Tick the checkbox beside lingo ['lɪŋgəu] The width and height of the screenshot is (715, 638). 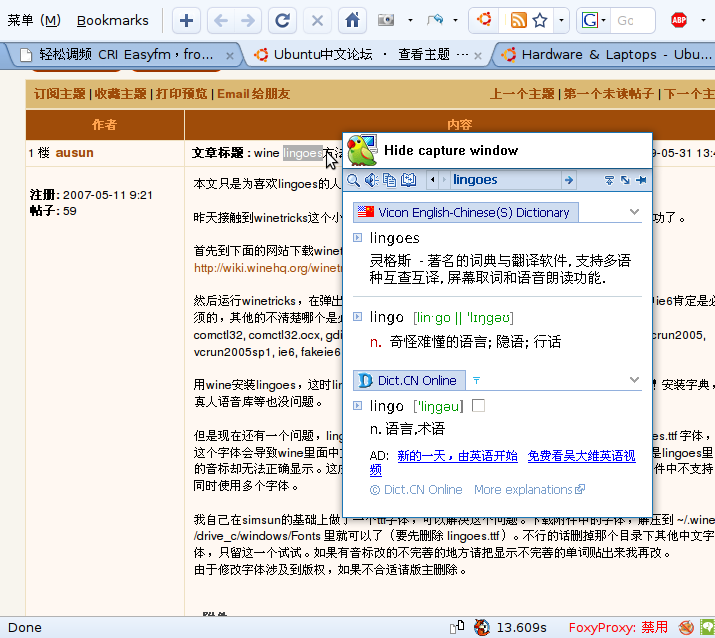coord(478,405)
